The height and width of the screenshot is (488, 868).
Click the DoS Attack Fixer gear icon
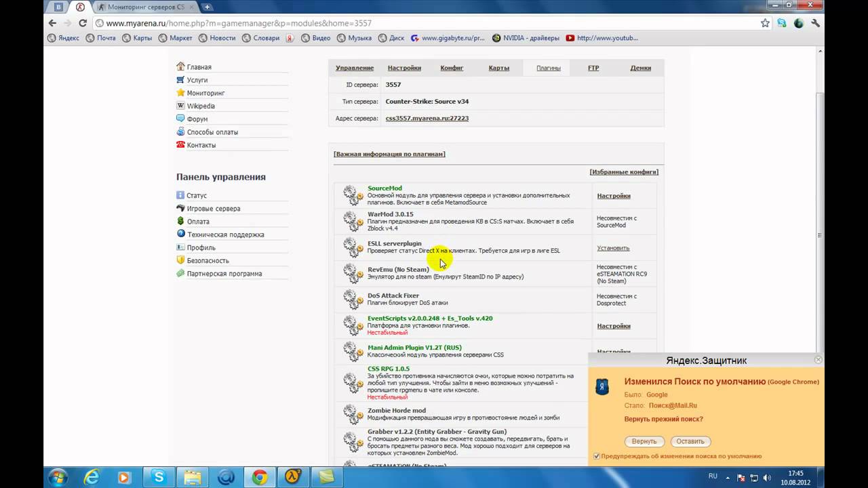(x=353, y=299)
